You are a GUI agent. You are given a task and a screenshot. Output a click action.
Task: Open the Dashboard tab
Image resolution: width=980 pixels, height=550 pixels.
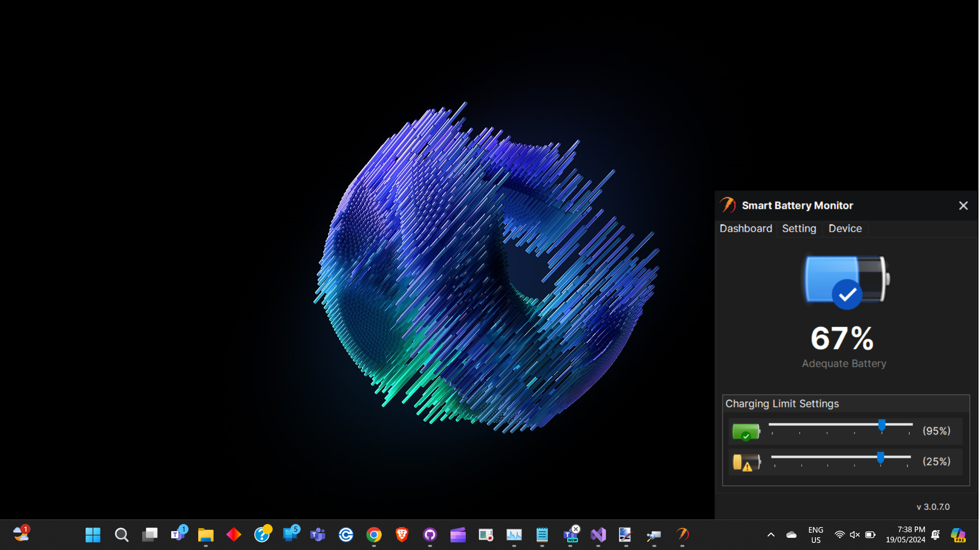746,229
